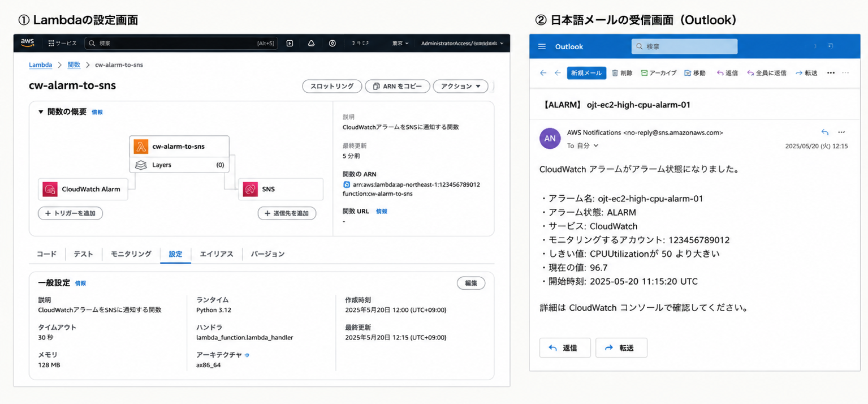The width and height of the screenshot is (868, 404).
Task: Switch to the エイリアス tab
Action: [217, 254]
